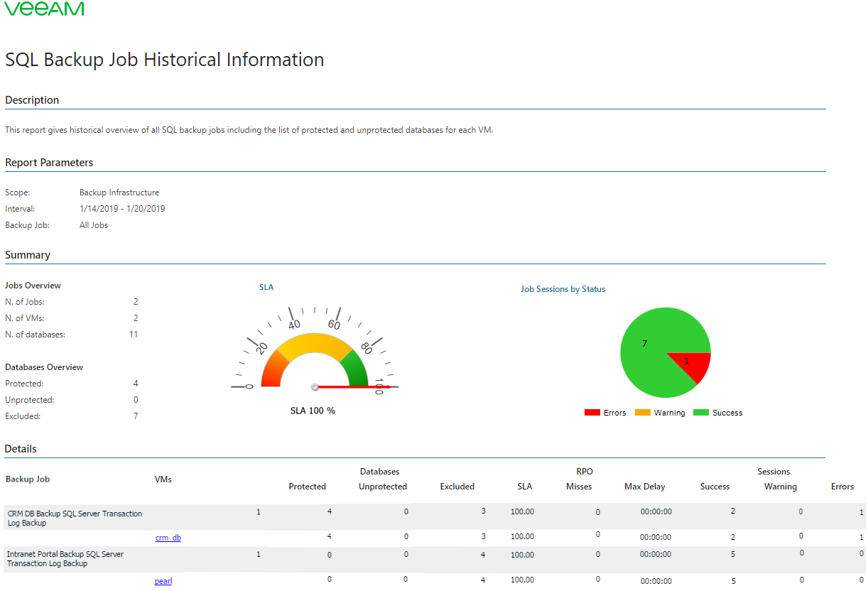
Task: Click the 'N. of VMs:' label
Action: (x=25, y=318)
